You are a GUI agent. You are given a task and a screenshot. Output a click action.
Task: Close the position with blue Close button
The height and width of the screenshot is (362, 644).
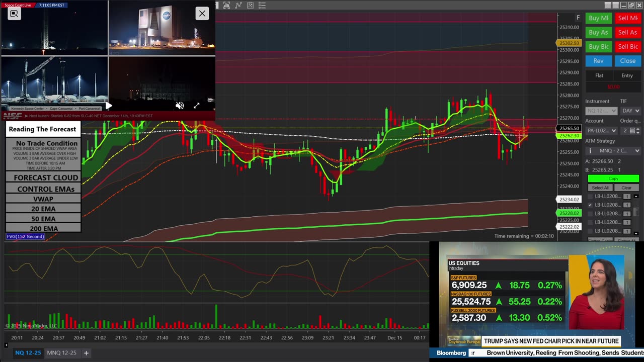(628, 61)
